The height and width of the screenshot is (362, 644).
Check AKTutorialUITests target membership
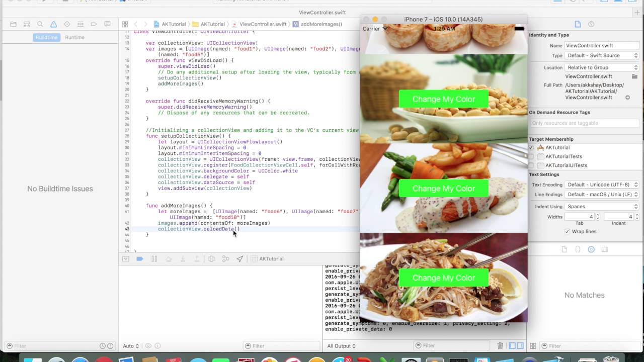tap(531, 165)
